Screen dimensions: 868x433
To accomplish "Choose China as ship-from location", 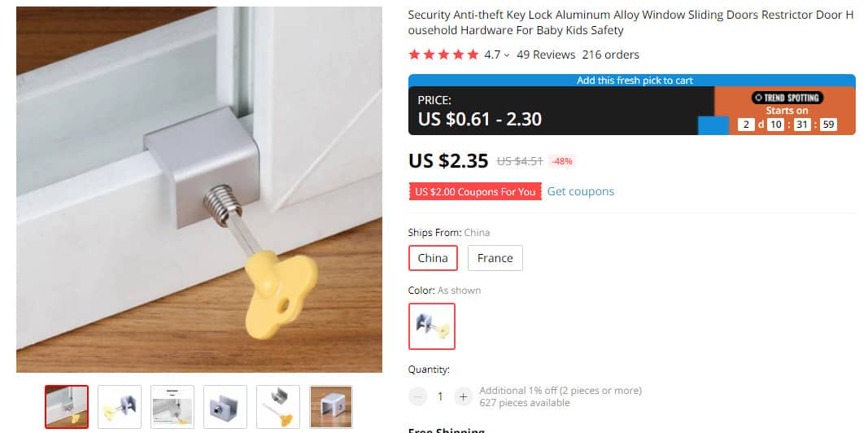I will (433, 258).
